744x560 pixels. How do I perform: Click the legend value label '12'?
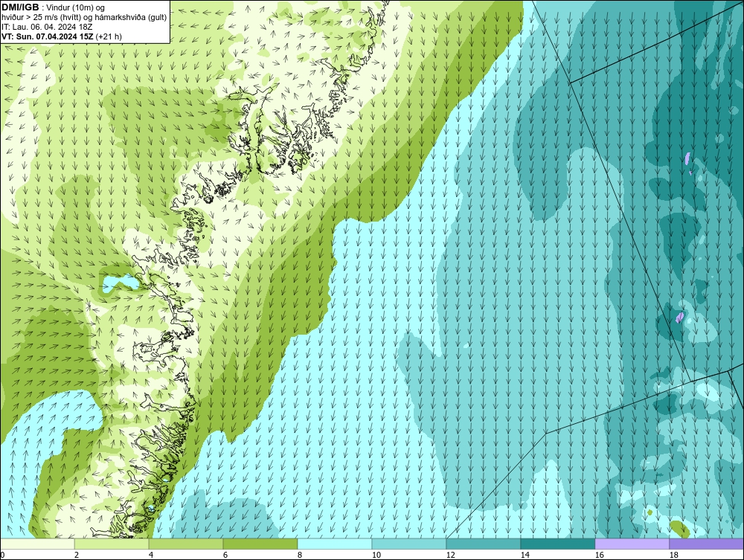450,555
